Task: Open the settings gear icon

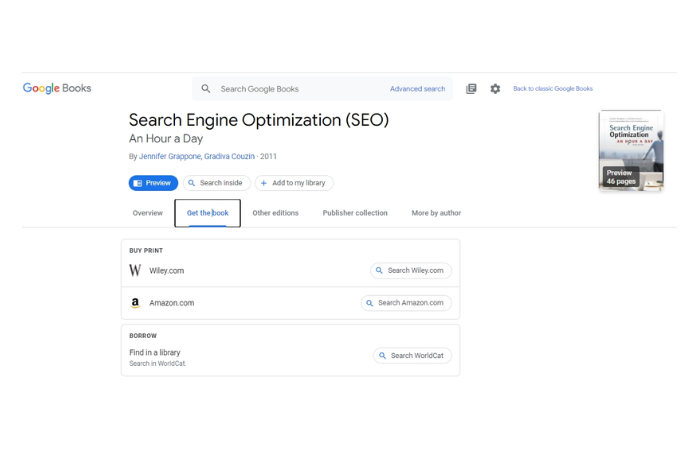Action: click(x=495, y=89)
